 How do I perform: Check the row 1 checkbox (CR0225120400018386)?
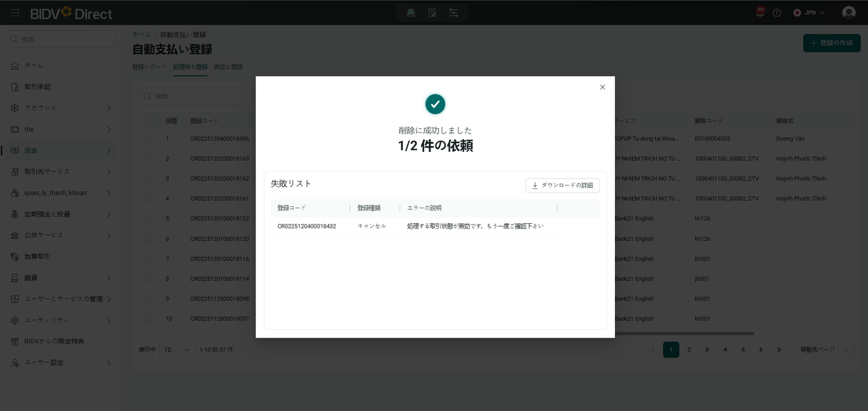[x=149, y=138]
